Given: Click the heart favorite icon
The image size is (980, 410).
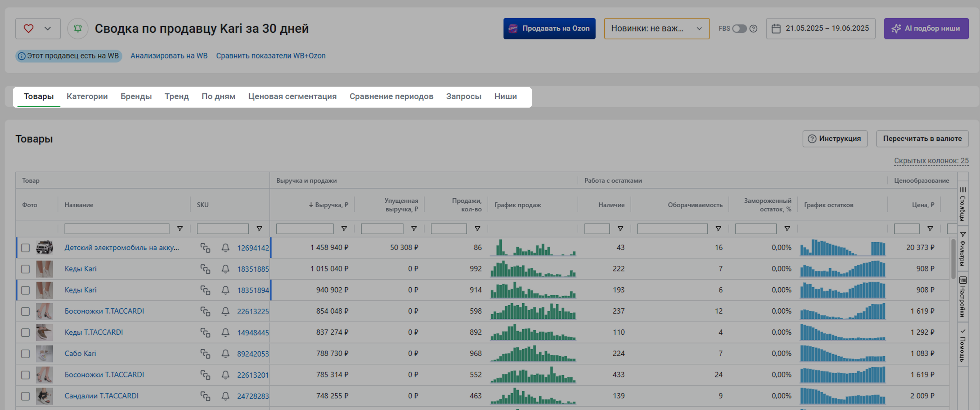Looking at the screenshot, I should tap(29, 29).
